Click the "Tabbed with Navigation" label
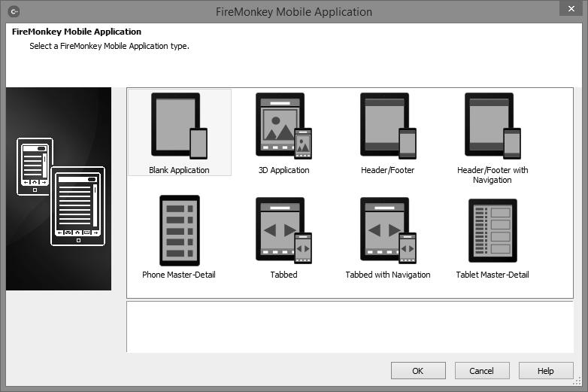This screenshot has width=588, height=392. click(x=388, y=275)
